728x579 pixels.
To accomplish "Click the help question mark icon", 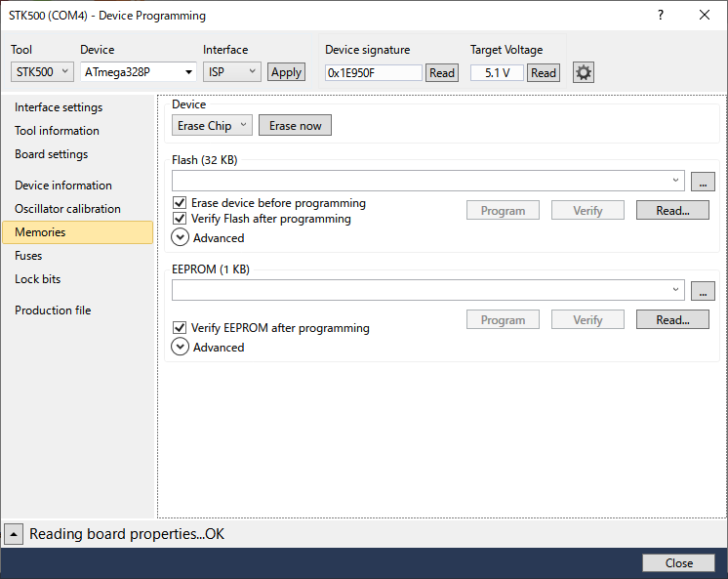I will pyautogui.click(x=661, y=16).
